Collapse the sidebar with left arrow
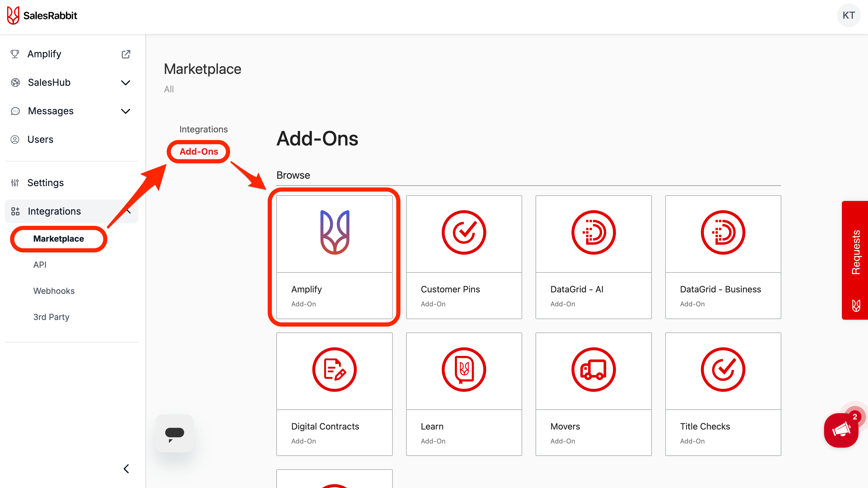Screen dimensions: 868x488 [x=126, y=469]
